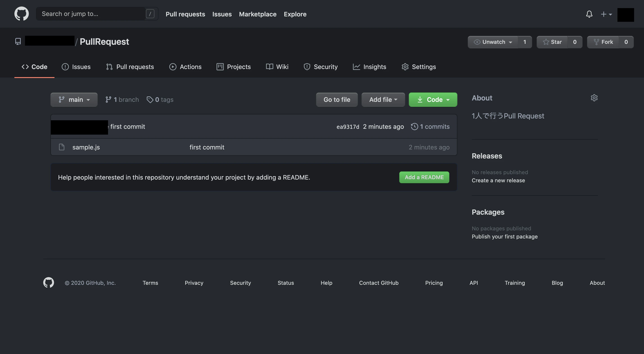This screenshot has width=644, height=354.
Task: Click the footer GitHub logo
Action: pos(48,283)
